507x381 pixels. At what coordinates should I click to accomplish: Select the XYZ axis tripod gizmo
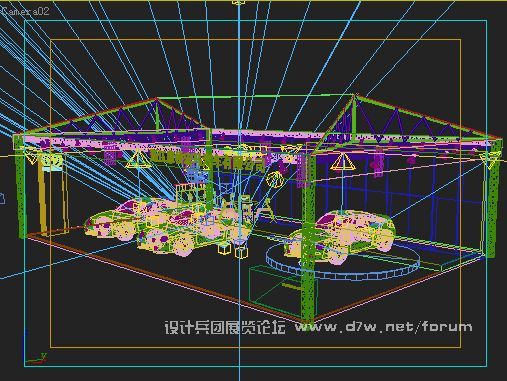point(36,359)
